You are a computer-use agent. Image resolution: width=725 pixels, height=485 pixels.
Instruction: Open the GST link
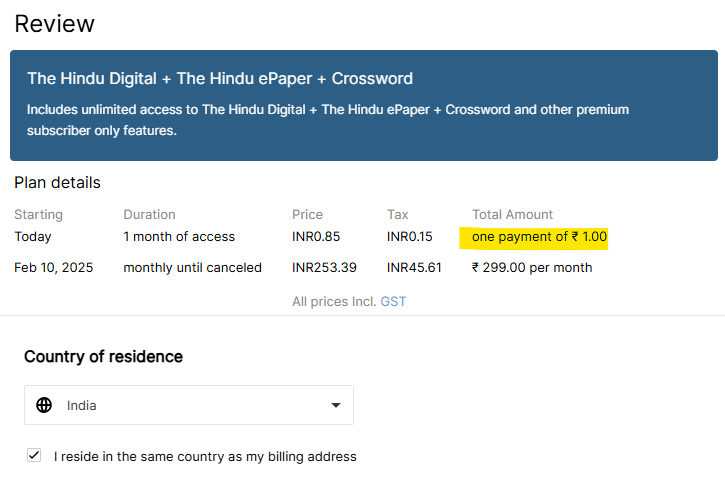point(393,301)
